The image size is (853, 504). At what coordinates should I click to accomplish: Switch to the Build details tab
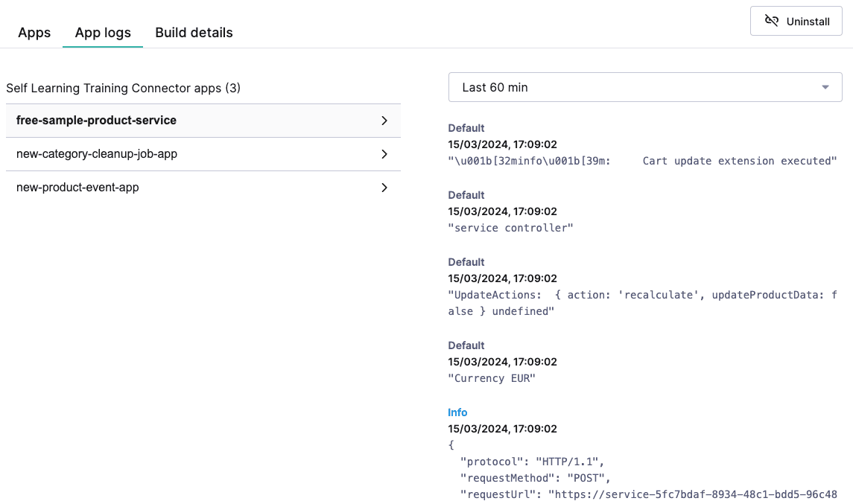tap(194, 33)
